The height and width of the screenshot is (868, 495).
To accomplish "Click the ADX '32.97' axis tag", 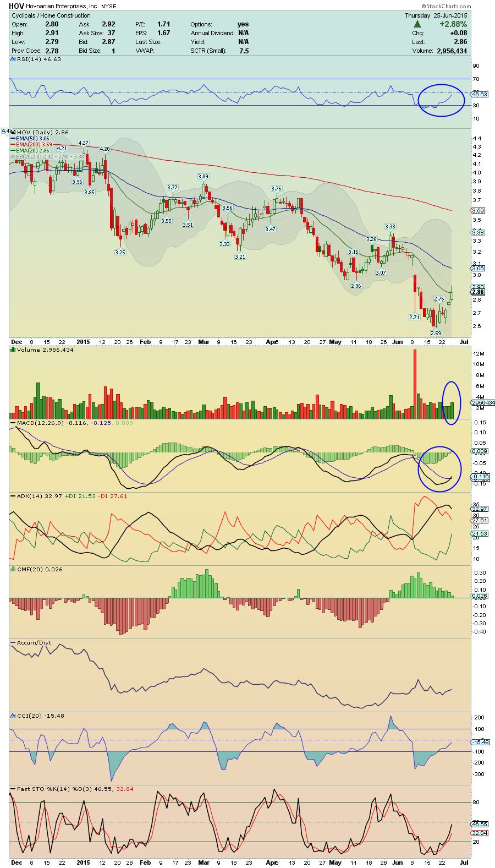I will click(x=480, y=509).
